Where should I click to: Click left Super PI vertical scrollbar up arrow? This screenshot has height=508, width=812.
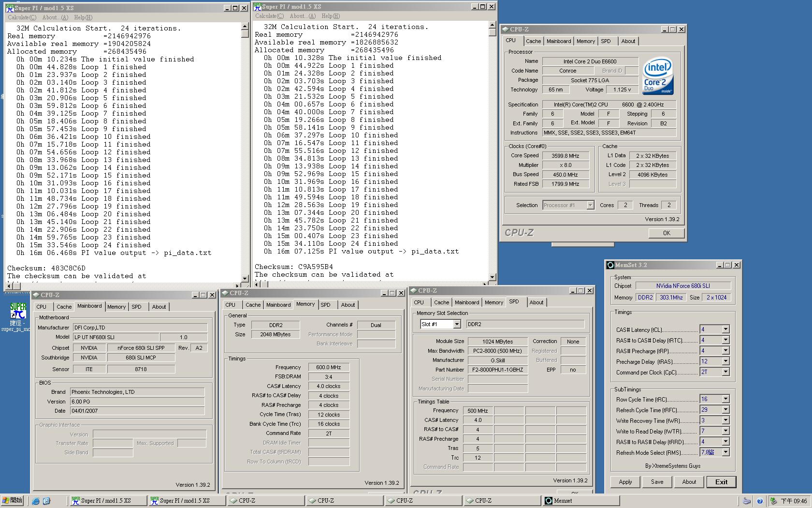point(245,27)
